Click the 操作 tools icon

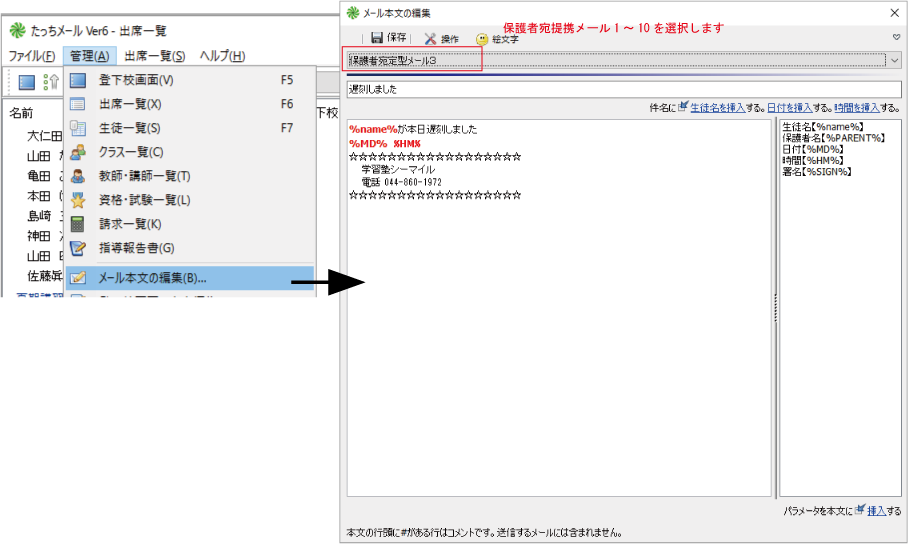click(x=430, y=39)
